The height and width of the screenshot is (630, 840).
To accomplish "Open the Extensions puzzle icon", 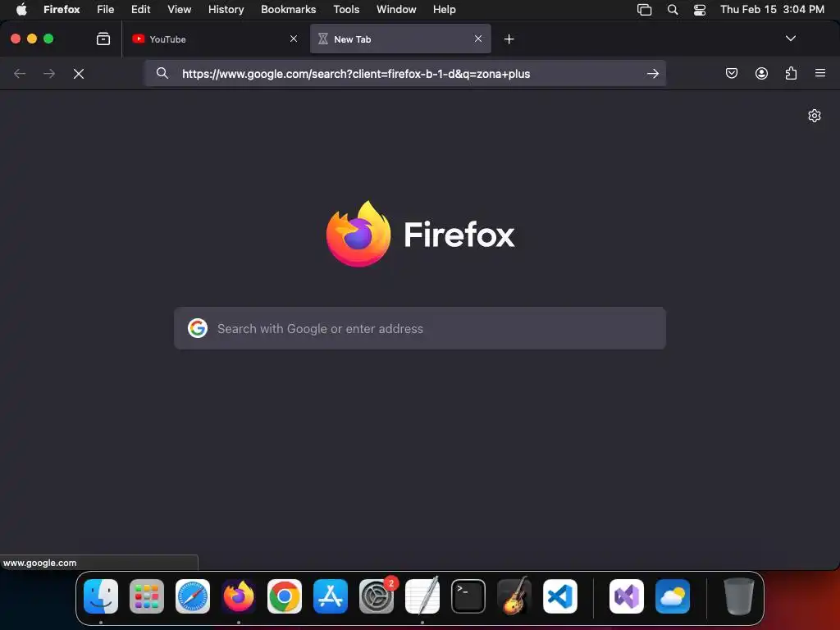I will tap(791, 73).
